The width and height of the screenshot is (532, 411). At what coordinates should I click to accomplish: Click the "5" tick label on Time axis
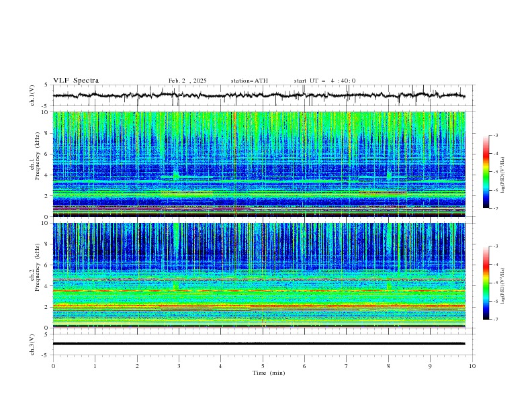tap(263, 366)
